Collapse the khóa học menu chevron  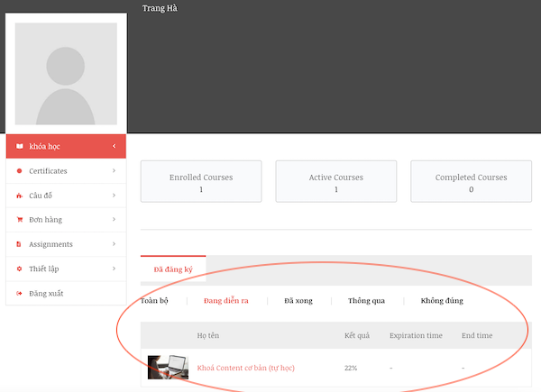[114, 146]
